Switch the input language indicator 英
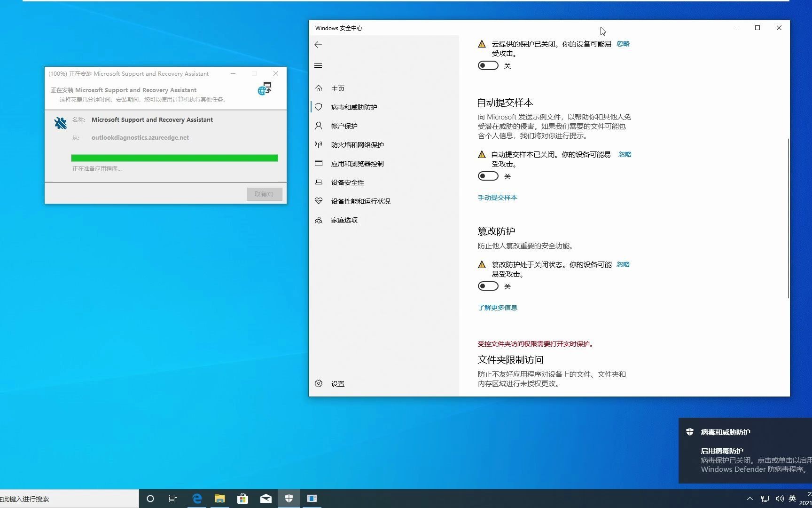This screenshot has width=812, height=508. (793, 499)
